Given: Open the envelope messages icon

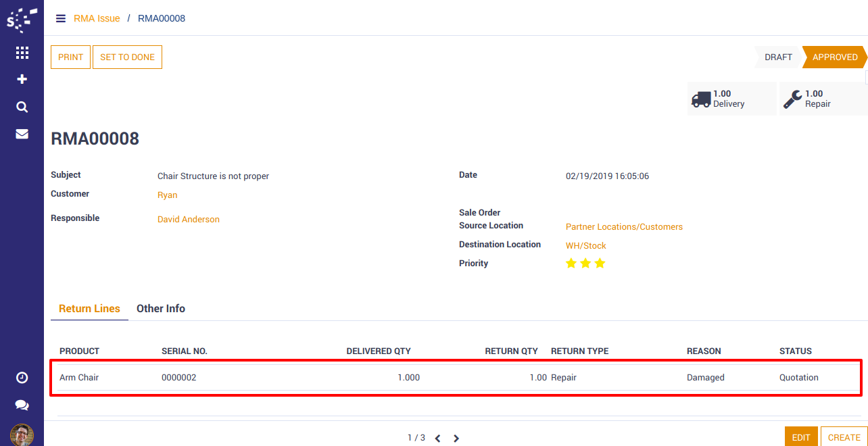Looking at the screenshot, I should coord(22,134).
